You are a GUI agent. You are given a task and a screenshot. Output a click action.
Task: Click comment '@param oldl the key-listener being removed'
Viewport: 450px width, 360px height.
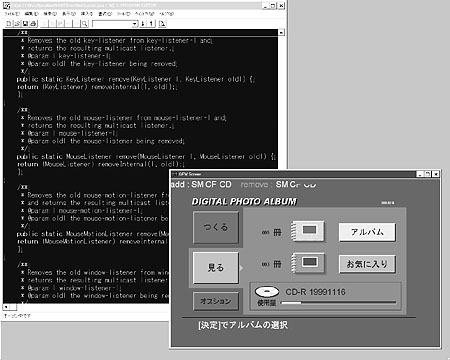point(102,64)
